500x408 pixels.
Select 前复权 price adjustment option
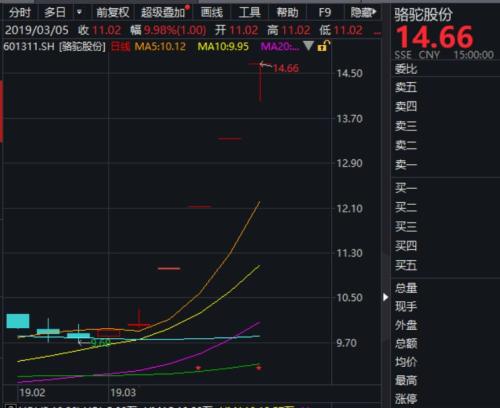(x=113, y=13)
